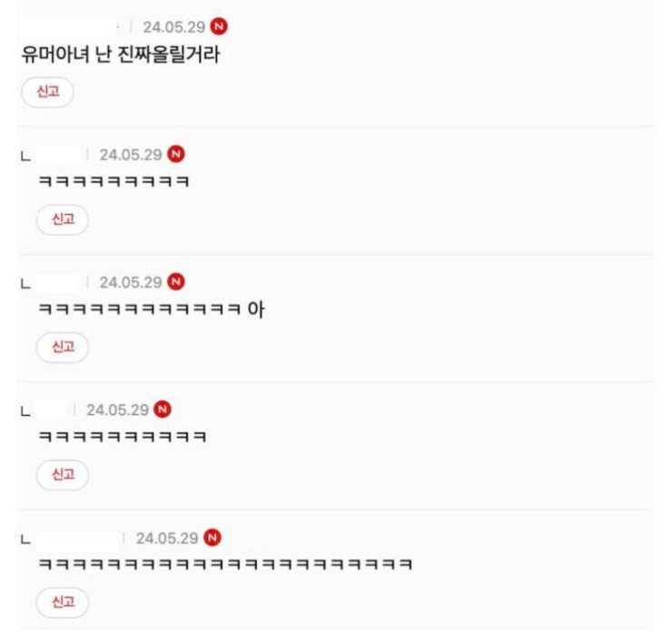Click the reply text ending with 아
672x632 pixels.
(x=152, y=309)
